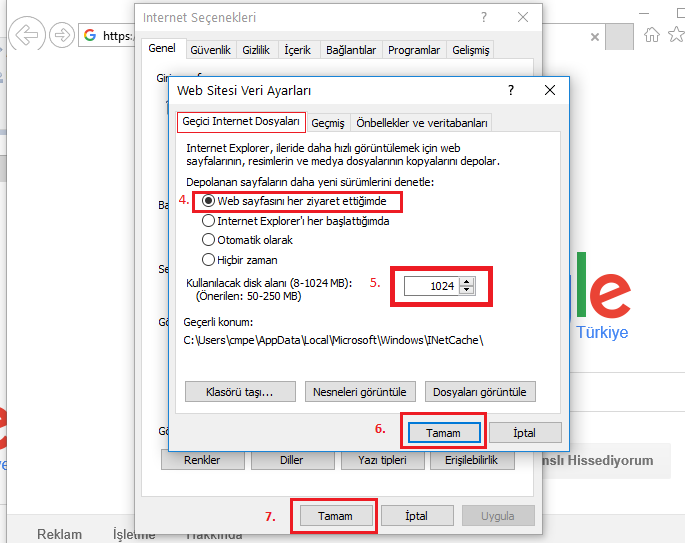Viewport: 685px width, 543px height.
Task: Click the help question mark in Web Sitesi Veri Ayarları
Action: [x=511, y=90]
